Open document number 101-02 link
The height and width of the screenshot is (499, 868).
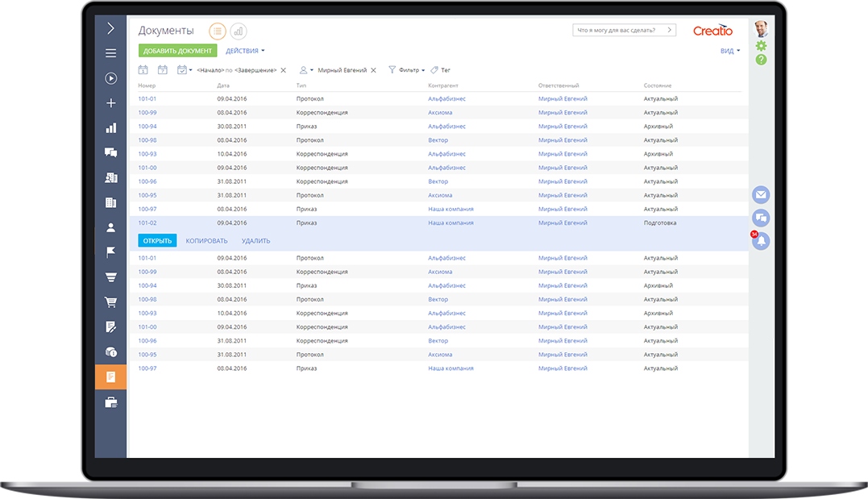coord(147,223)
